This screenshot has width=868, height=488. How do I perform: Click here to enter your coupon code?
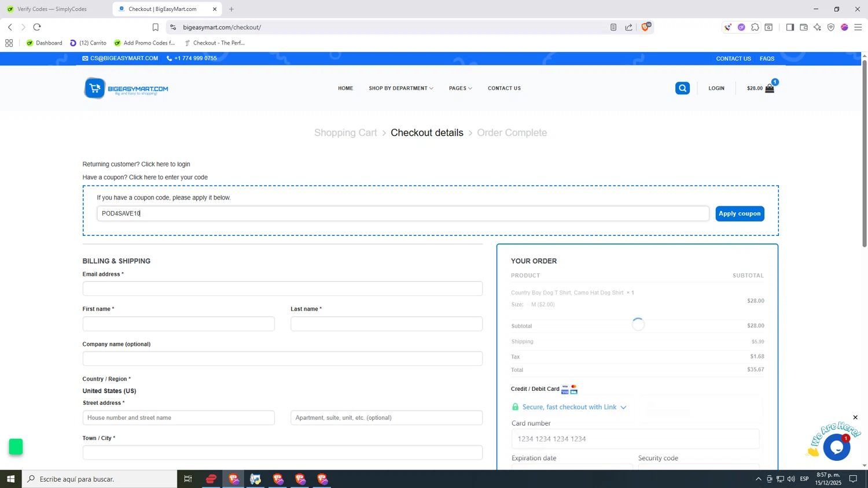[168, 178]
